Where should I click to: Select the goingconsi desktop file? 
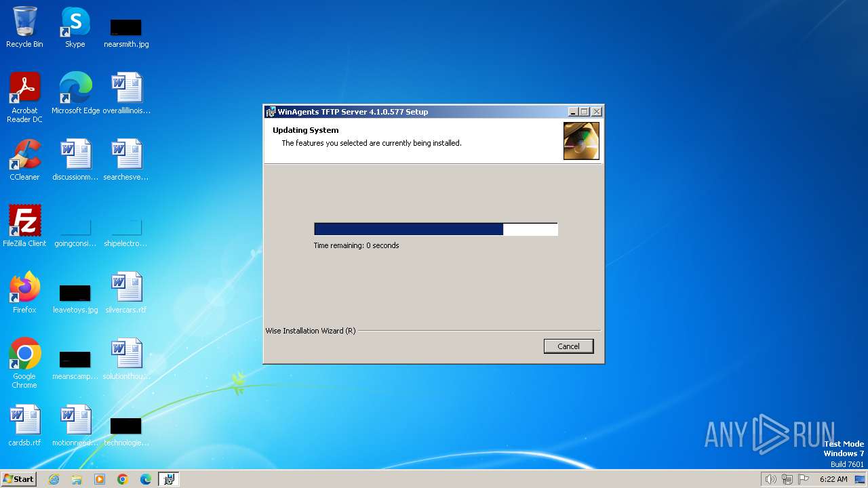tap(75, 231)
